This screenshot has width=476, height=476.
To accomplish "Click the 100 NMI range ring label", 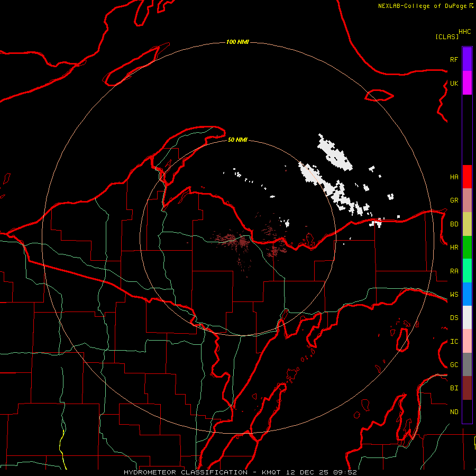I will point(237,42).
